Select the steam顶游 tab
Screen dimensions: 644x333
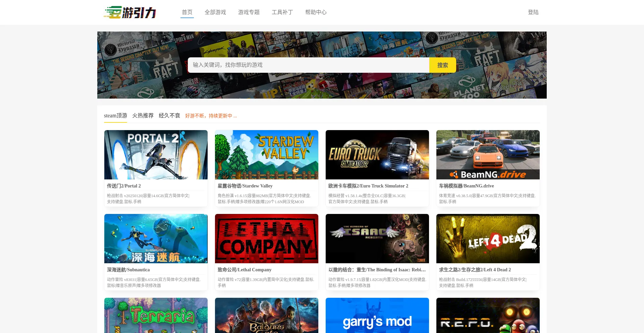(x=115, y=116)
